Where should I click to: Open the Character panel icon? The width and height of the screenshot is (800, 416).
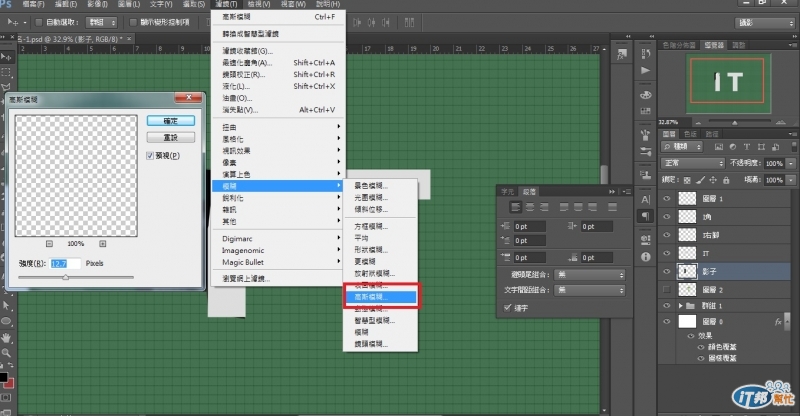click(x=645, y=200)
